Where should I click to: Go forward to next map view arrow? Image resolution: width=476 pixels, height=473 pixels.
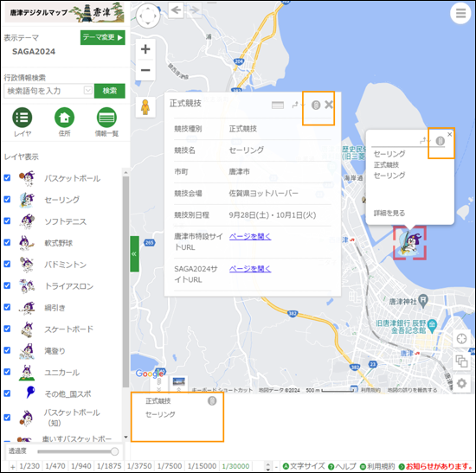[193, 10]
